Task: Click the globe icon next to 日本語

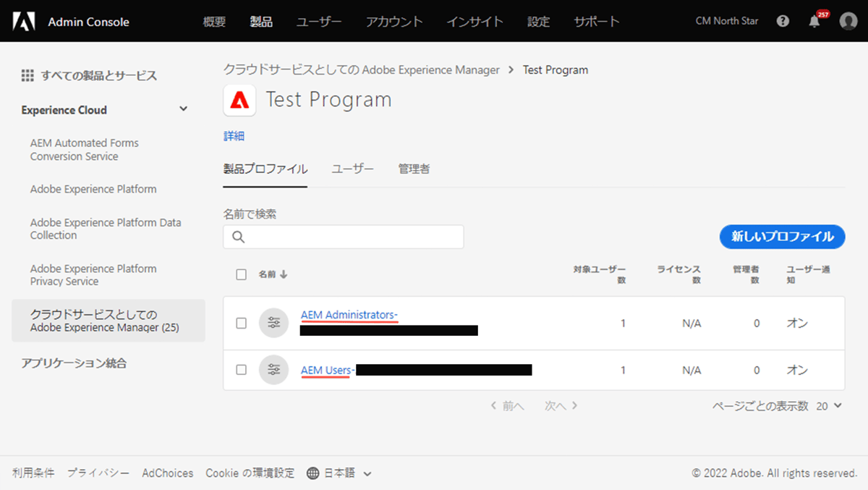Action: pos(313,473)
